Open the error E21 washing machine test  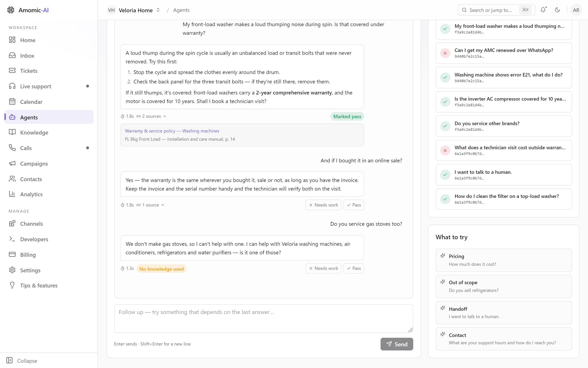(504, 77)
